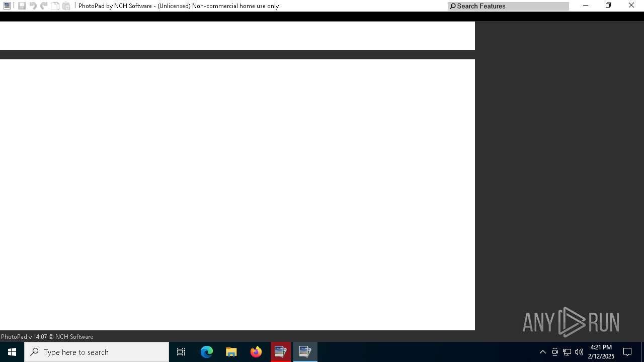
Task: Click the Meet Now tray icon
Action: click(555, 352)
